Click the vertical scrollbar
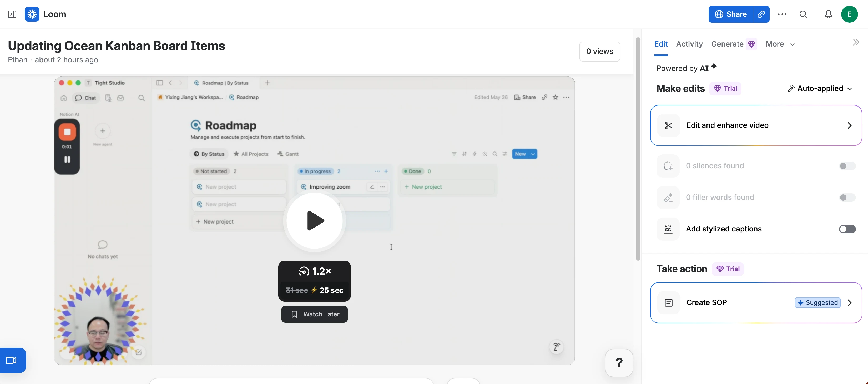 click(x=638, y=148)
